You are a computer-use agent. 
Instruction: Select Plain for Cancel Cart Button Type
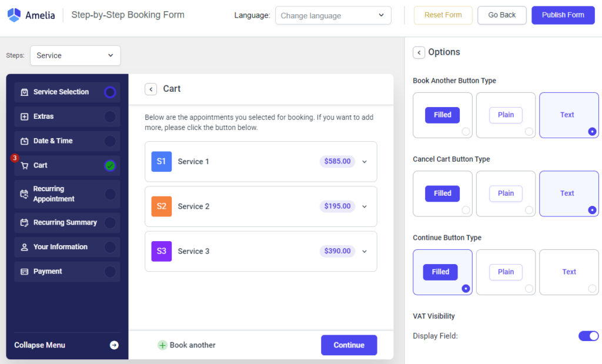click(506, 193)
